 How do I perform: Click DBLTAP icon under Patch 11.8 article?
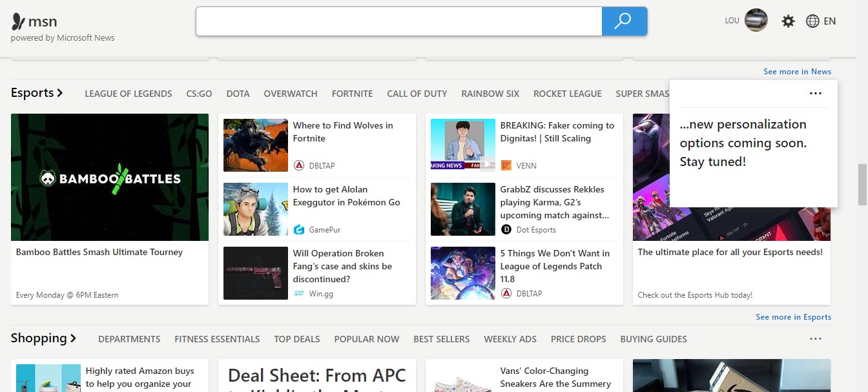(x=506, y=293)
